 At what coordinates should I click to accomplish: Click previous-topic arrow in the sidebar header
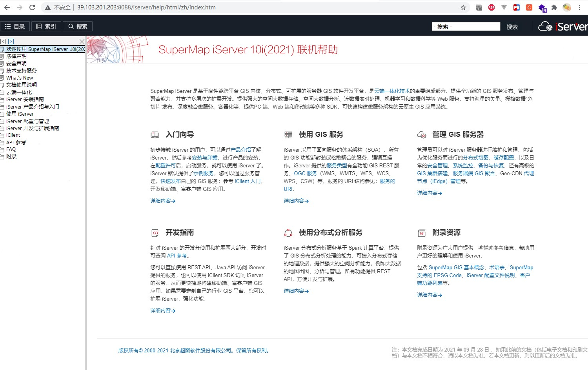[3, 41]
